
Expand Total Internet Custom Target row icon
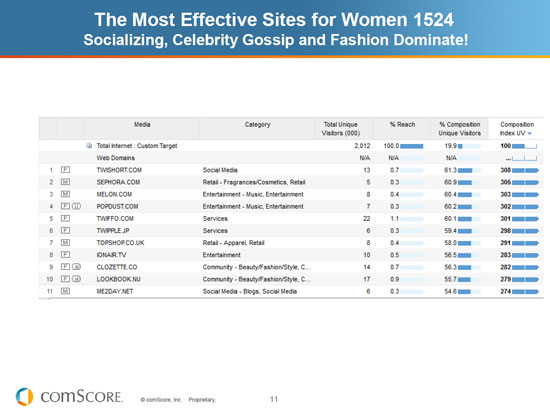click(x=89, y=146)
